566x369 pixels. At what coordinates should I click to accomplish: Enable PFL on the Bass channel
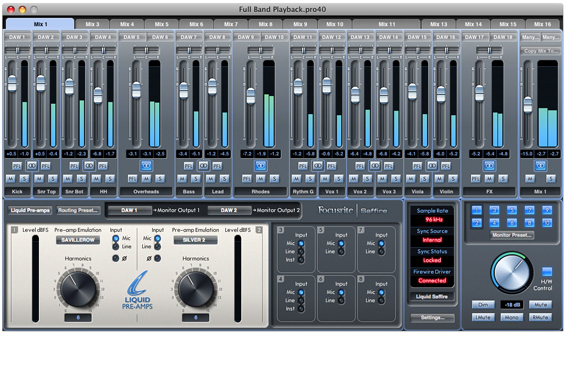click(188, 166)
